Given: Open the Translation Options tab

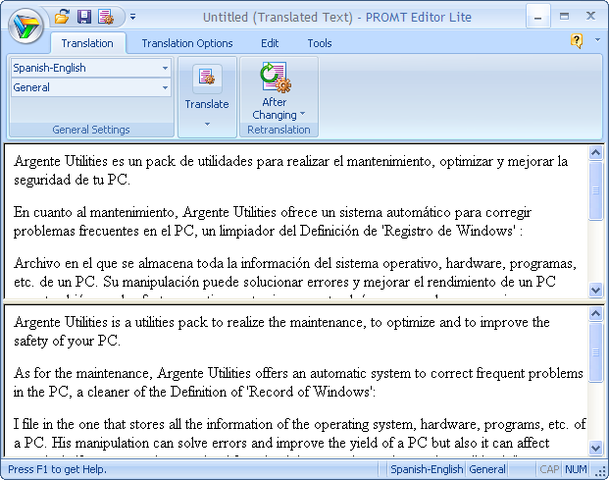Looking at the screenshot, I should coord(187,43).
